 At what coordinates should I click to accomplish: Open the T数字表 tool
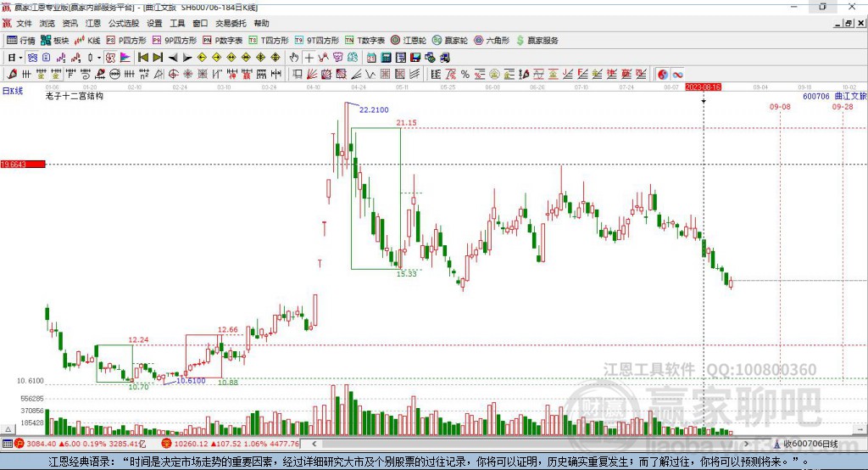click(x=364, y=41)
